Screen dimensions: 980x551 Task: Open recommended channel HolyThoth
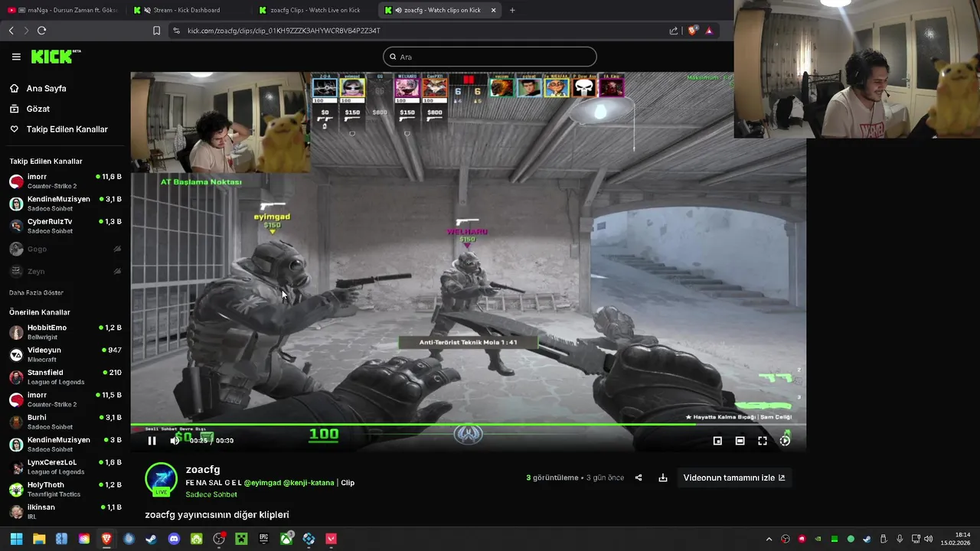coord(65,489)
